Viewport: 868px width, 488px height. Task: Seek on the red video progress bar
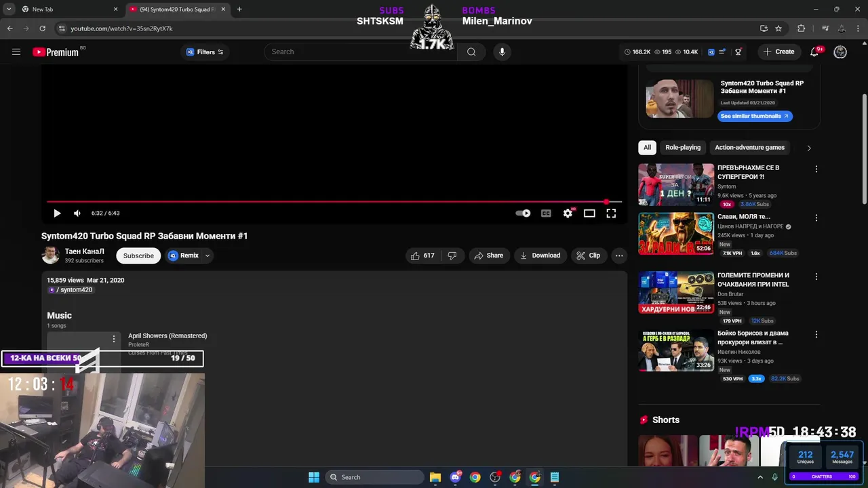click(x=333, y=202)
